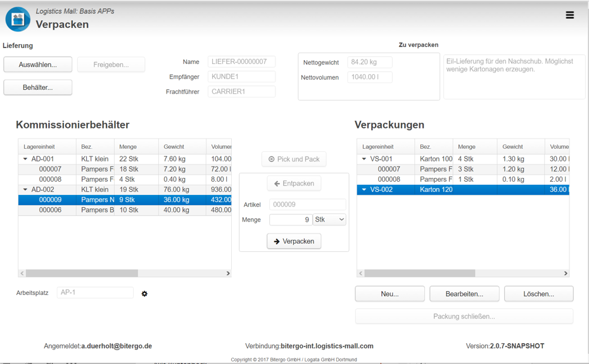The image size is (589, 364).
Task: Click the Verpackungen horizontal scrollbar thumb
Action: pos(420,273)
